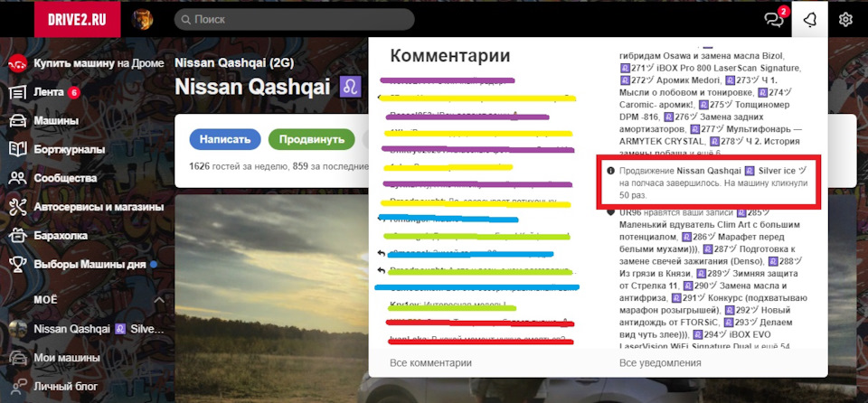Open post 272 Аромик Medori
Screen dimensions: 868x403
click(x=668, y=80)
